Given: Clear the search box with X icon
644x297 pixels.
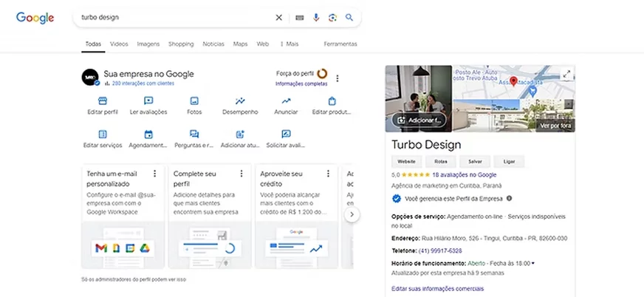Looking at the screenshot, I should 279,18.
